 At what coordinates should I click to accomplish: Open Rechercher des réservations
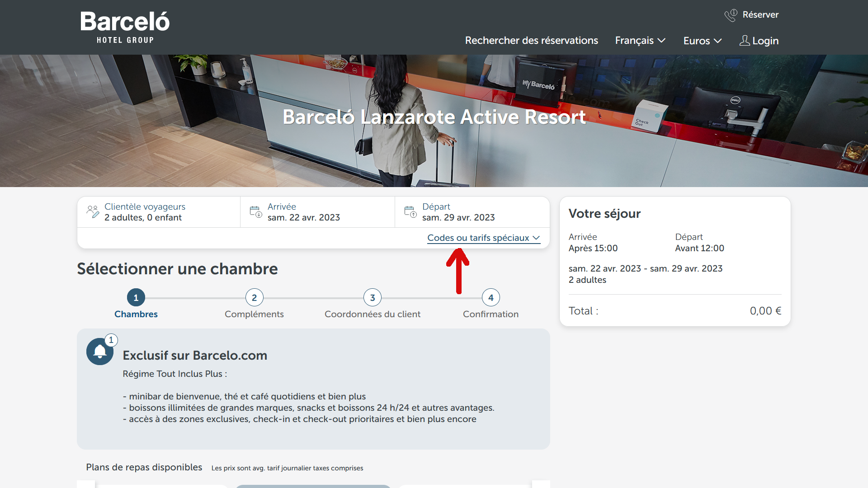tap(531, 41)
